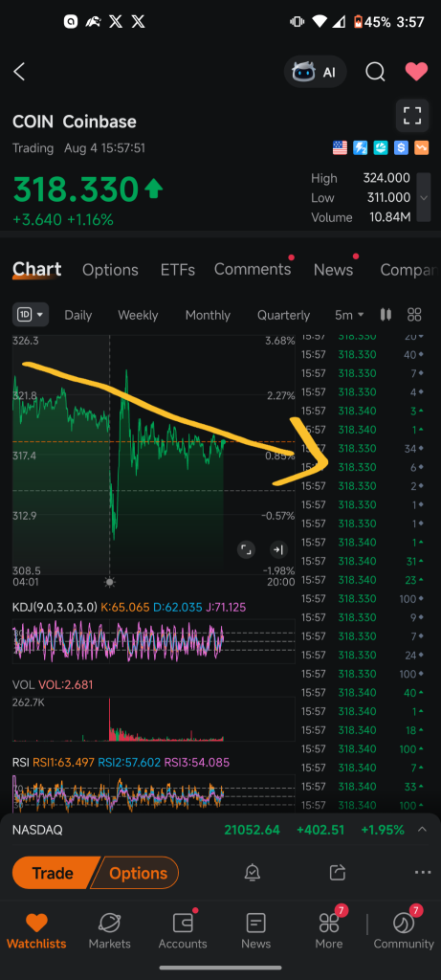Go back with the top-left arrow

coord(19,72)
